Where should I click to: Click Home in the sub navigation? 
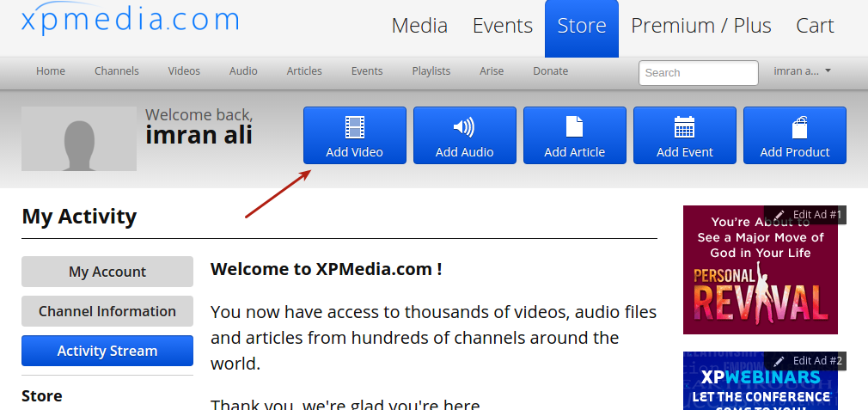51,71
